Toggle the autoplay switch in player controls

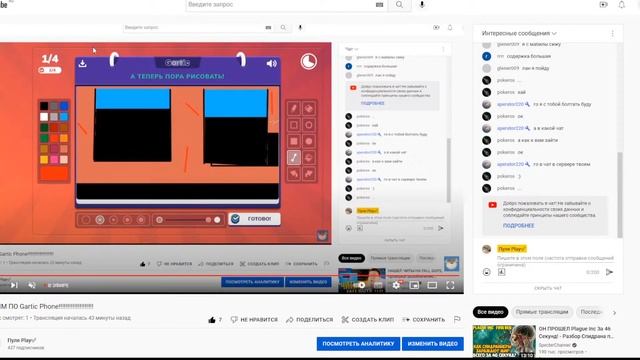point(359,285)
